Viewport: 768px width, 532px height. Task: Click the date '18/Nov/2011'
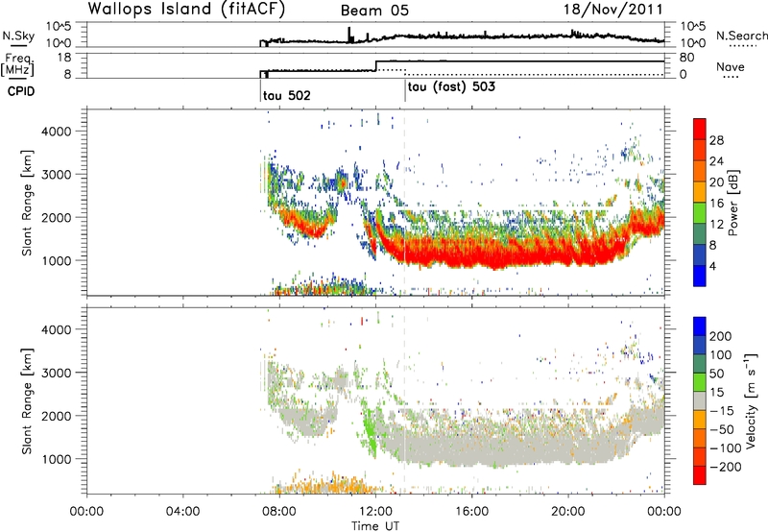point(613,10)
